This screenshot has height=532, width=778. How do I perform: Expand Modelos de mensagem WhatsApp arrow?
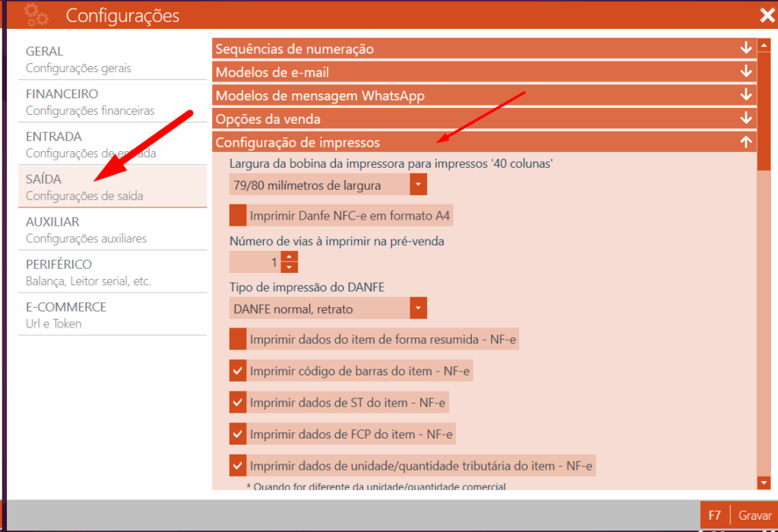[x=745, y=96]
